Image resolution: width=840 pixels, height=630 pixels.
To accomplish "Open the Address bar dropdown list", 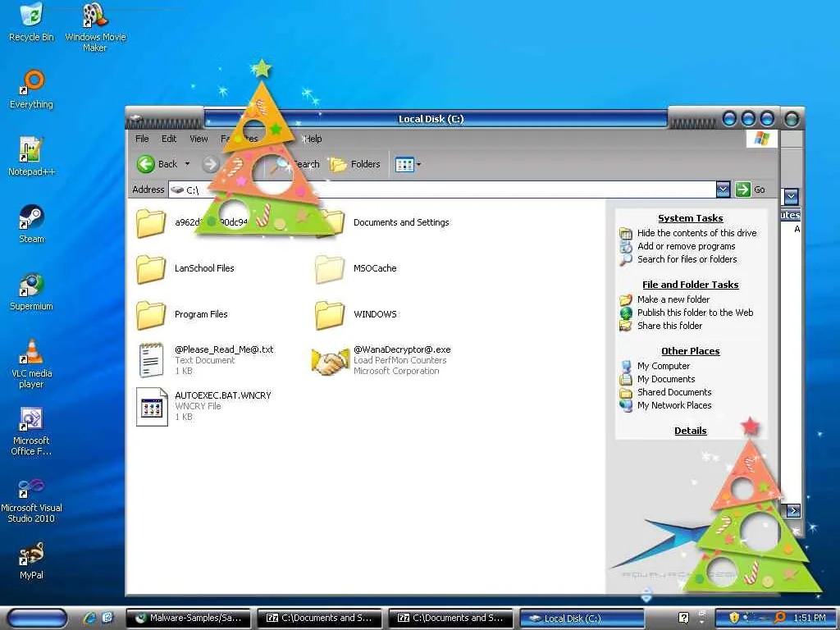I will (723, 189).
